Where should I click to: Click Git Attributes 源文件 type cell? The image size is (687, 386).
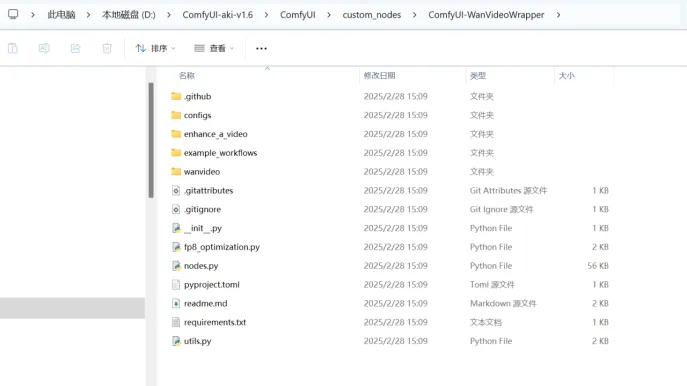tap(508, 190)
